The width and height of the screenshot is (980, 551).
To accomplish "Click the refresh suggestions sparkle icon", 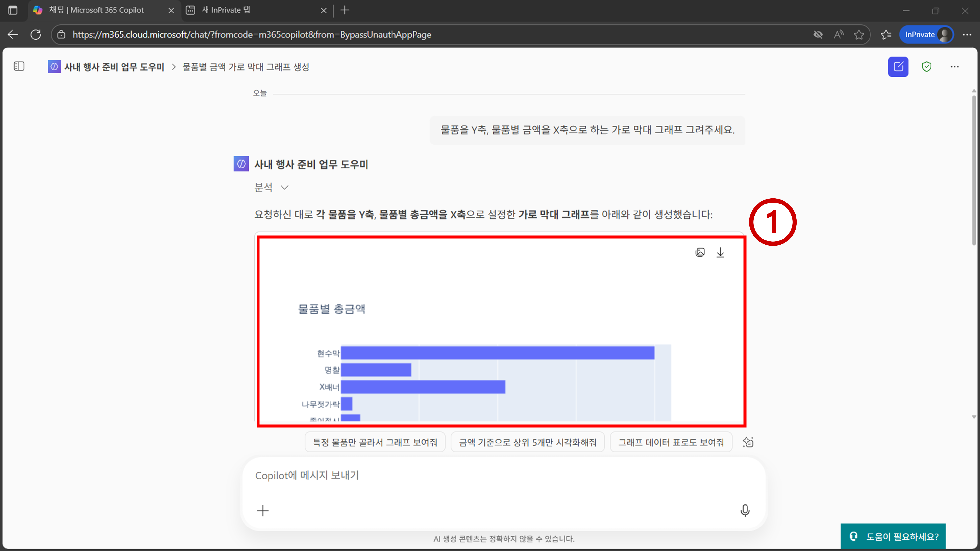I will click(748, 442).
